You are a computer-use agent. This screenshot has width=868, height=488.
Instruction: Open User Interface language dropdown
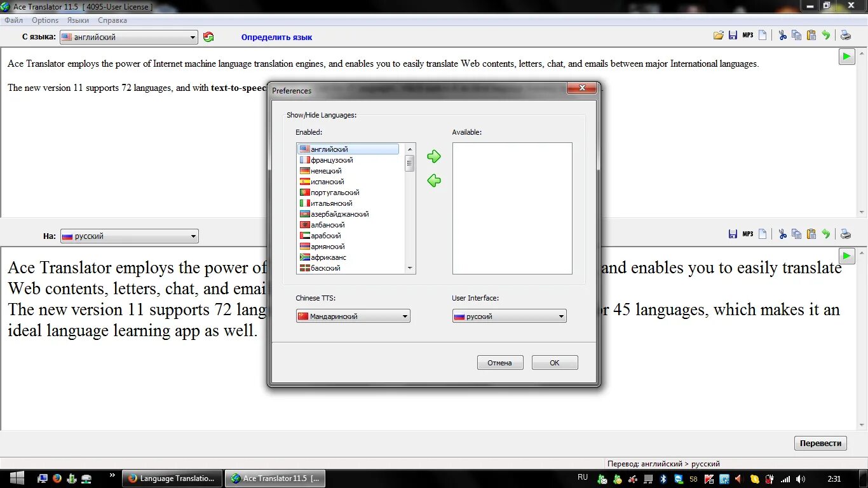(509, 316)
